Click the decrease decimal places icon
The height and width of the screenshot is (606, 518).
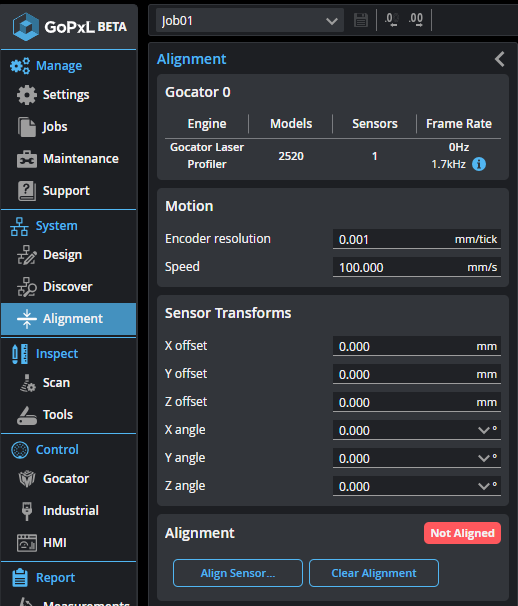pyautogui.click(x=392, y=20)
